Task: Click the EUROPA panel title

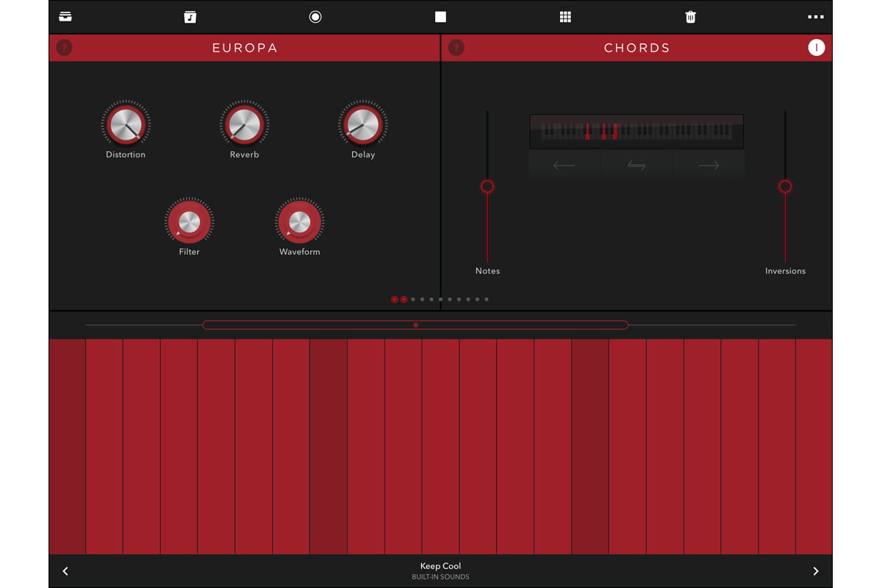Action: 245,48
